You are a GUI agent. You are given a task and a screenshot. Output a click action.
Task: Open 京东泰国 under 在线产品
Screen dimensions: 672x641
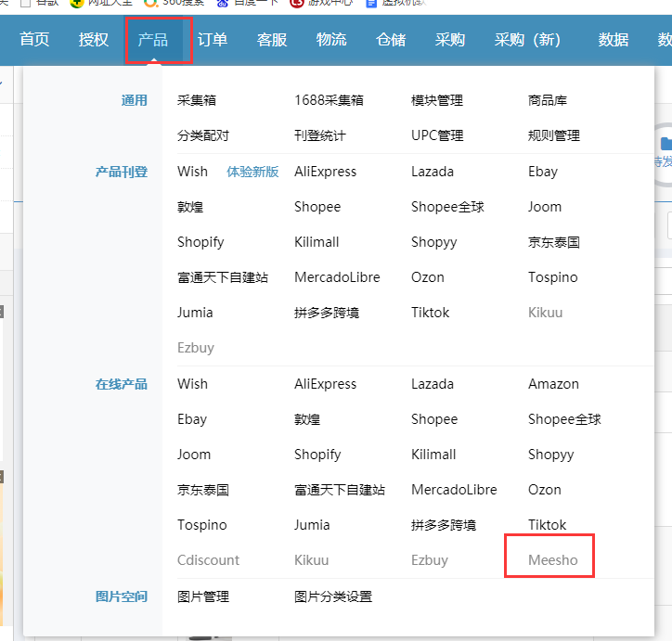pyautogui.click(x=203, y=490)
